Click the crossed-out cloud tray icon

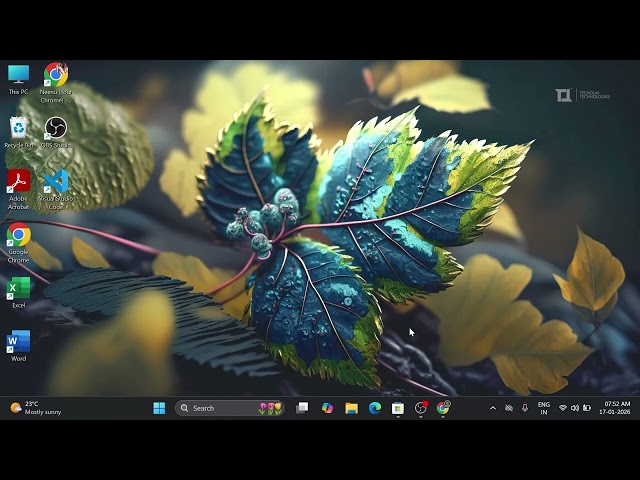(x=509, y=408)
